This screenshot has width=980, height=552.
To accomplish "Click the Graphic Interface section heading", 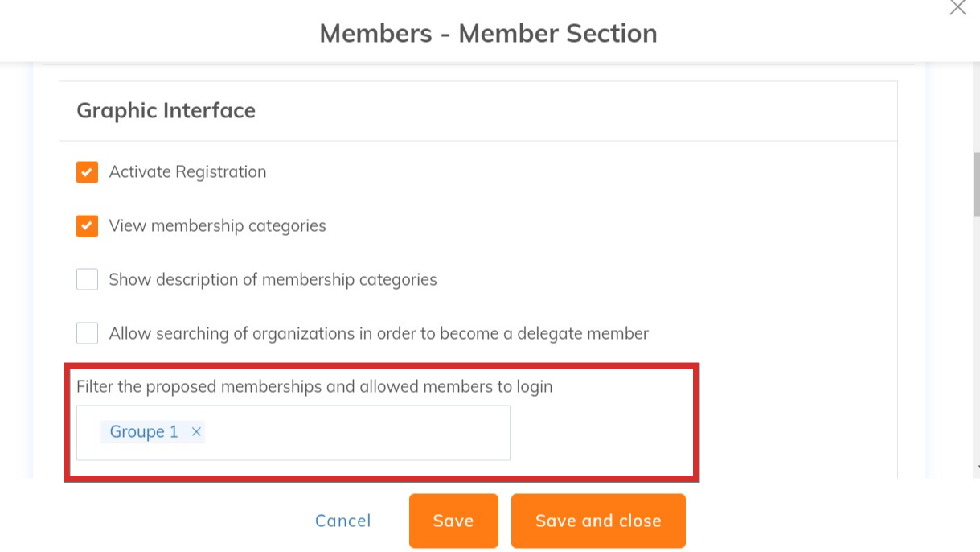I will coord(166,110).
